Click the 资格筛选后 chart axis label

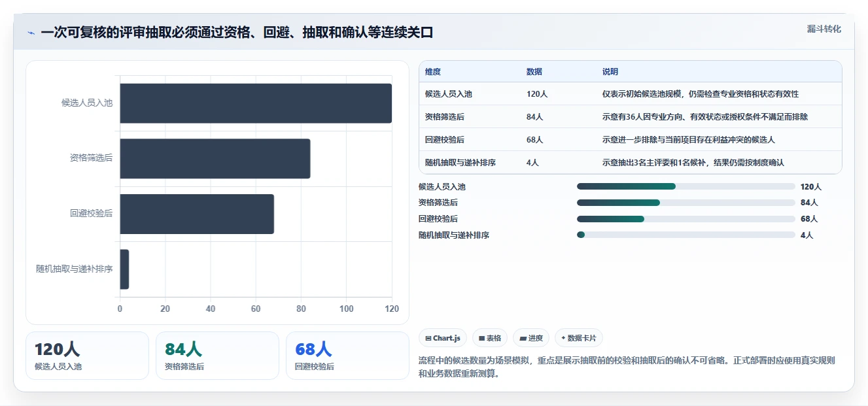coord(92,158)
